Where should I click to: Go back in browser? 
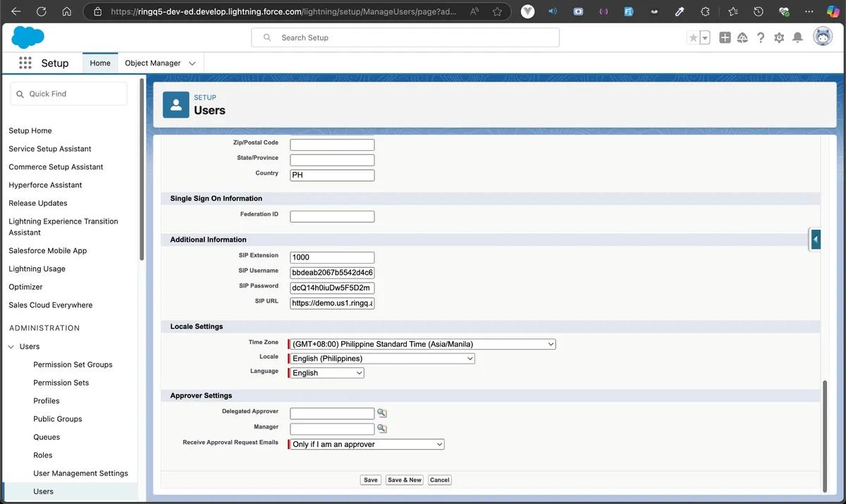pos(16,12)
